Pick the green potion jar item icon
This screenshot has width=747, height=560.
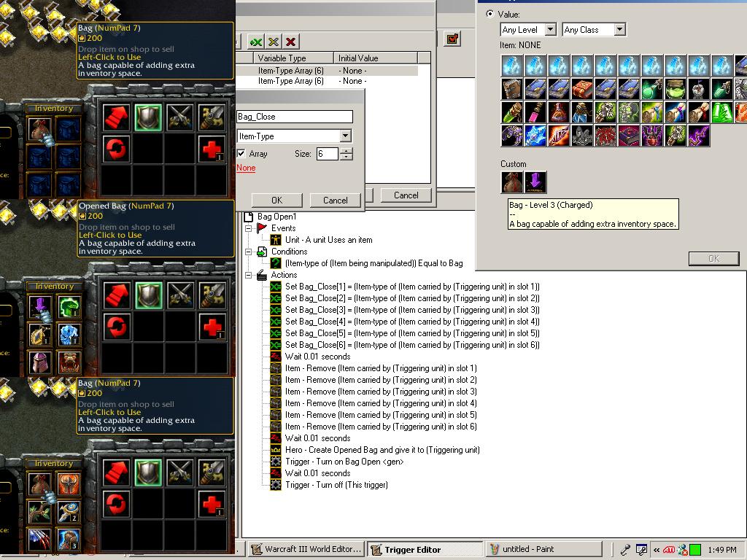676,89
